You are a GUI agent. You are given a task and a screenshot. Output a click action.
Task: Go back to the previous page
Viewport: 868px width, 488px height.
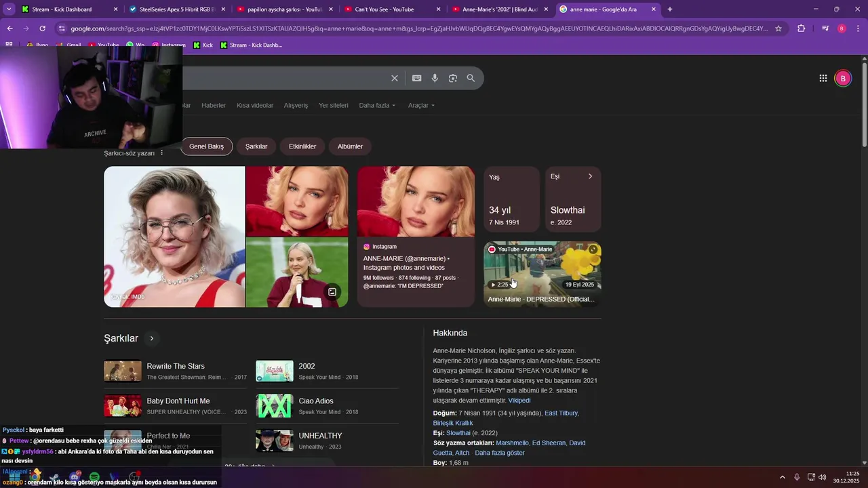(x=9, y=28)
